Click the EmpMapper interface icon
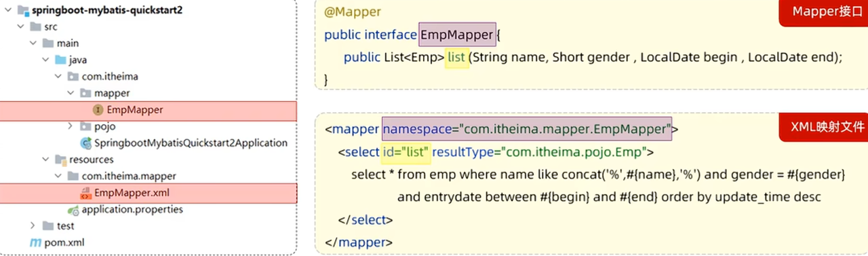868x256 pixels. pos(98,109)
